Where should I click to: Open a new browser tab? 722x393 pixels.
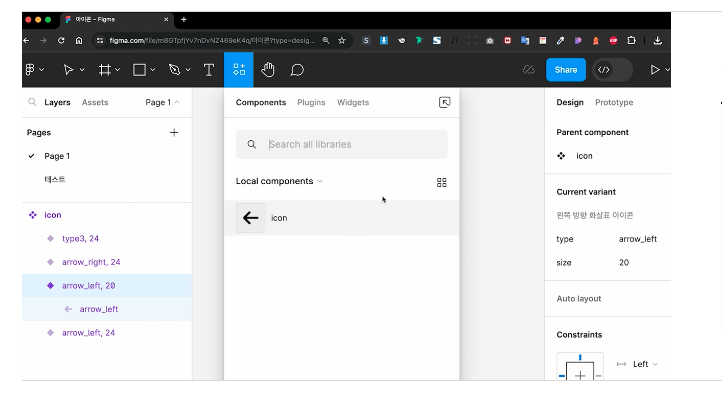coord(184,19)
